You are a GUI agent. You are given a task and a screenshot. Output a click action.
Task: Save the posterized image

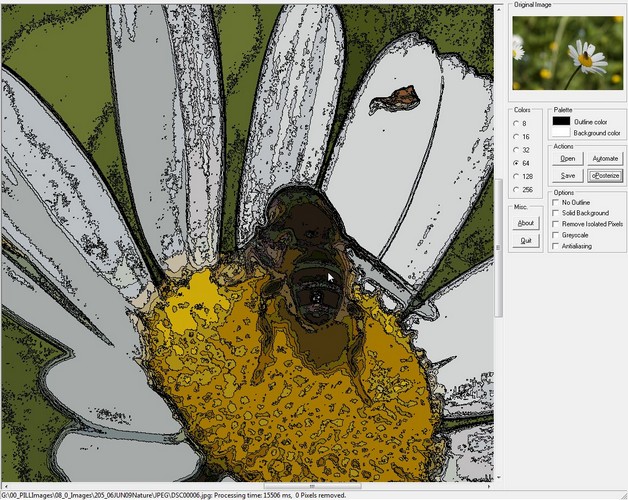[568, 175]
